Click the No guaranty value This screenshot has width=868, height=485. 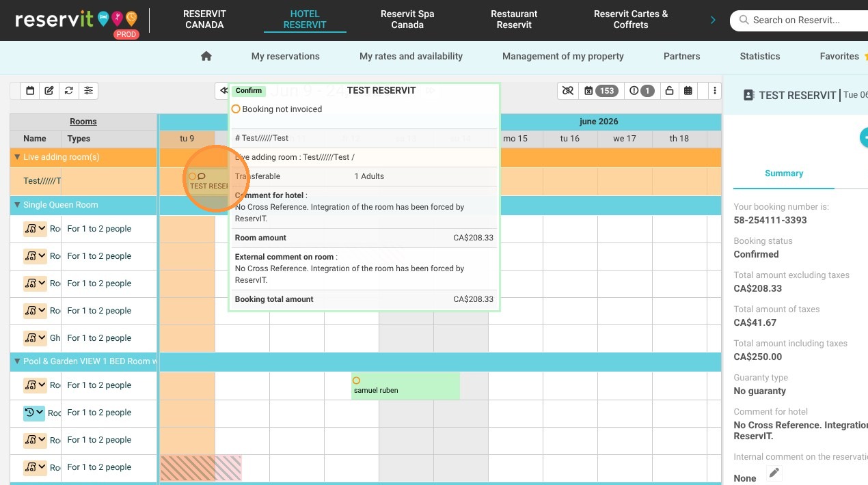click(760, 391)
